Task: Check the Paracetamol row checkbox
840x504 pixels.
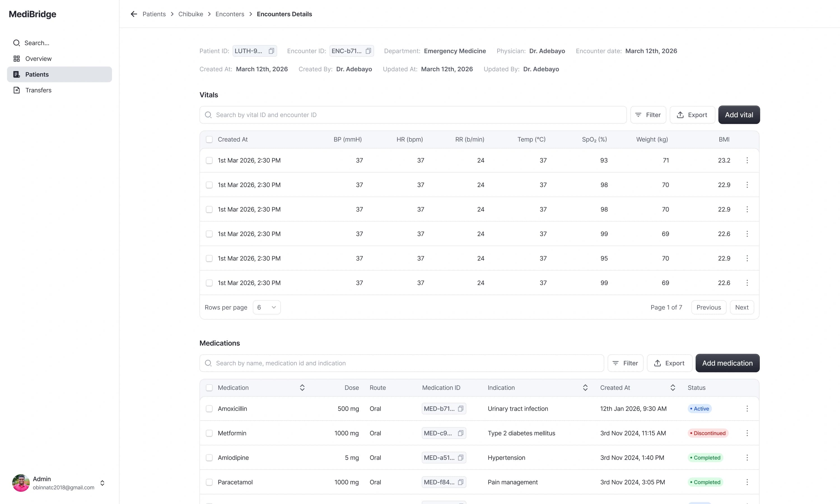Action: tap(209, 482)
